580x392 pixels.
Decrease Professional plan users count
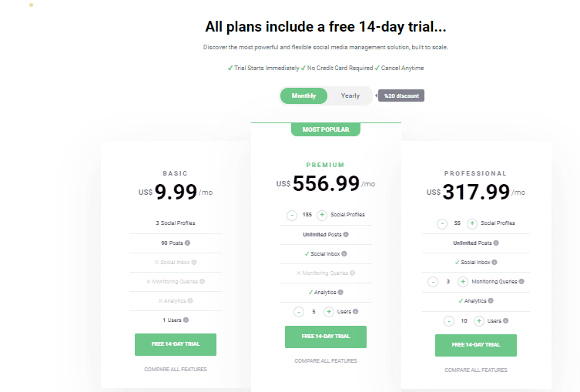[449, 320]
